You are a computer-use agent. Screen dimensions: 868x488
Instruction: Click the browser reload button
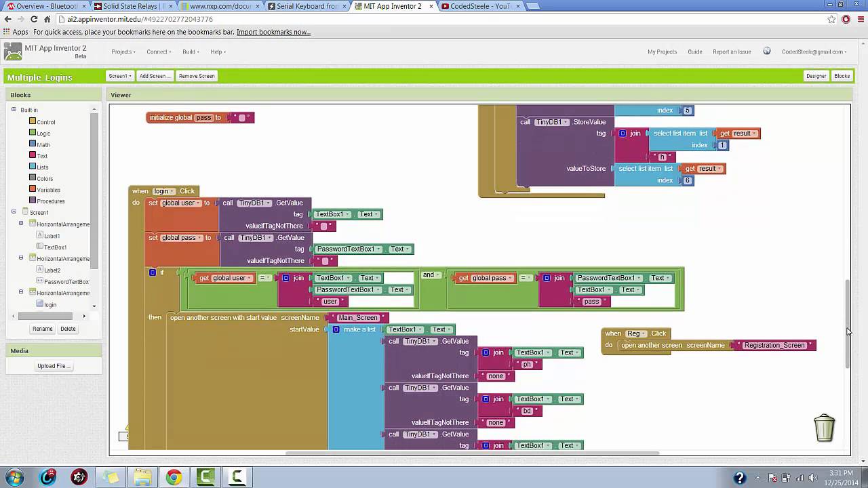click(33, 19)
